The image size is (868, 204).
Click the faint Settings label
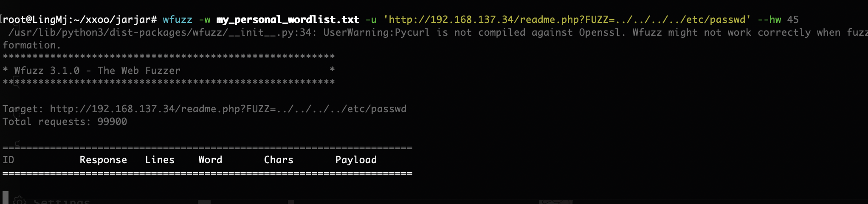(62, 201)
